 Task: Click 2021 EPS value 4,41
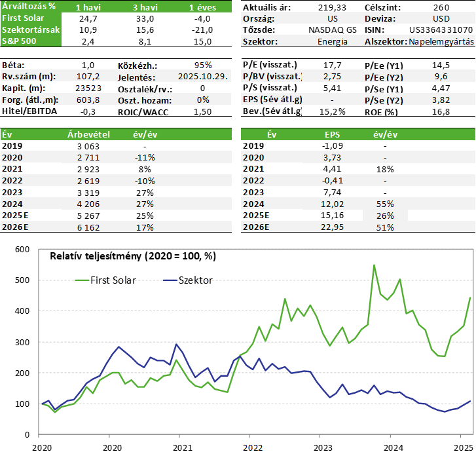point(332,169)
